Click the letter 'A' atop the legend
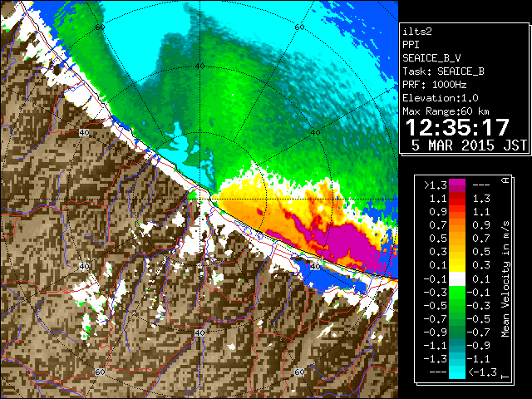 pyautogui.click(x=506, y=180)
